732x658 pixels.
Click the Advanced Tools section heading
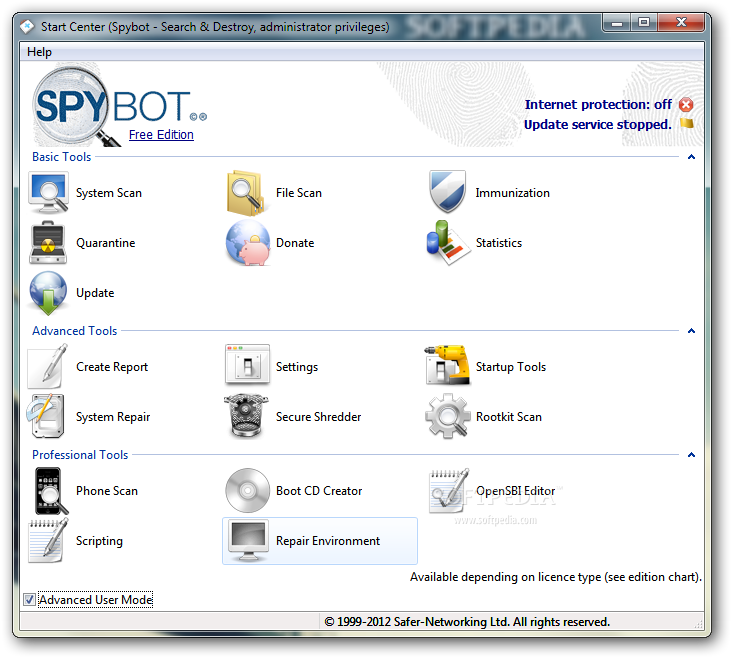click(x=75, y=331)
